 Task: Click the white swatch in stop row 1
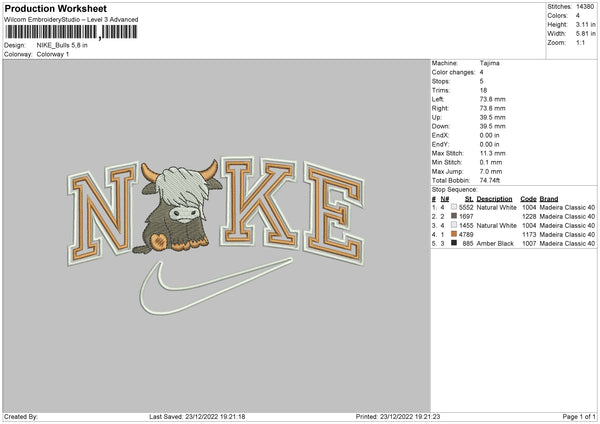pos(454,207)
